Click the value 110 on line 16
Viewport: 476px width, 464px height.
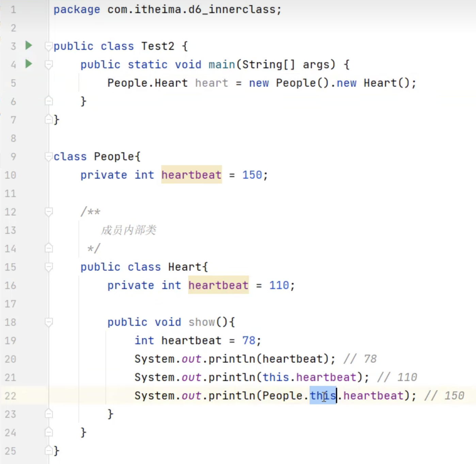click(279, 285)
